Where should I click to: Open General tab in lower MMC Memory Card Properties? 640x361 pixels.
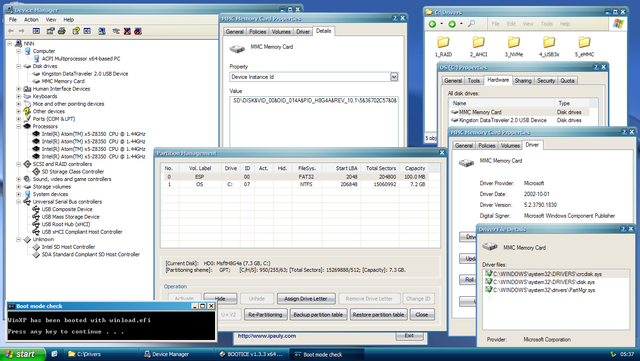(464, 145)
